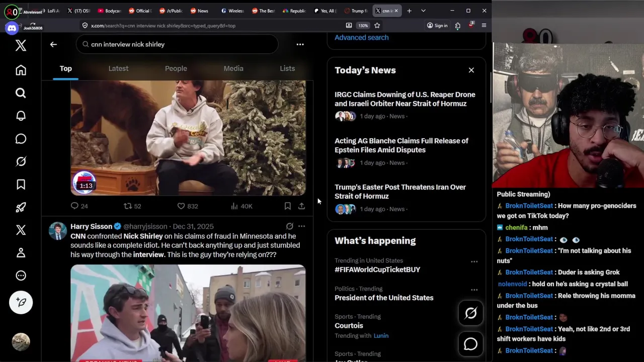Switch to the Bodycam YouTube tab

[x=110, y=11]
